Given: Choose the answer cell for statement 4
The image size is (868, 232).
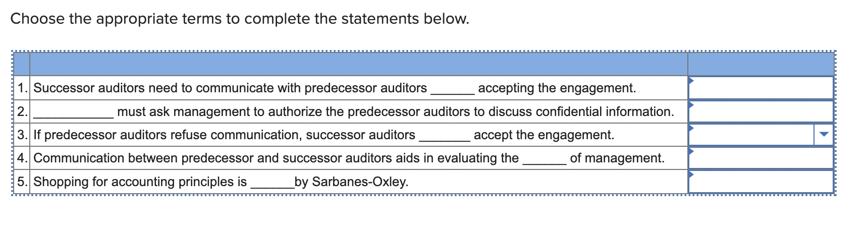Looking at the screenshot, I should [761, 158].
